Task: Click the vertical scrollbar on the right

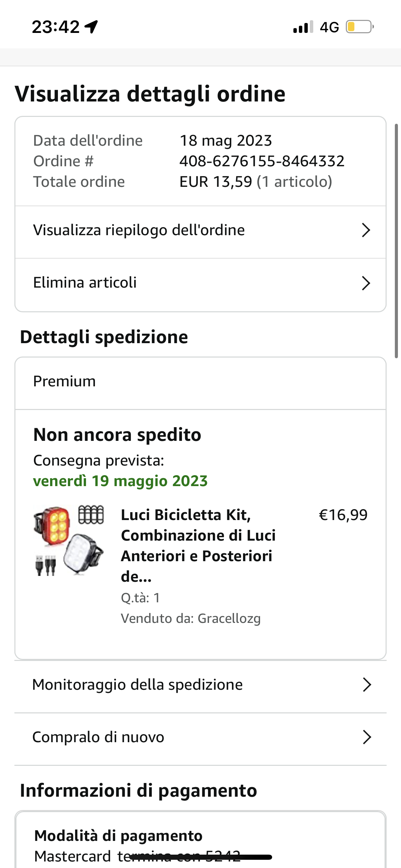Action: coord(396,240)
